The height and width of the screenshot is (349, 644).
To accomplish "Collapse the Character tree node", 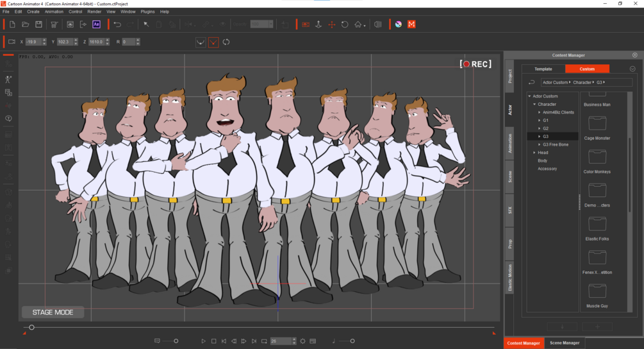I will tap(534, 105).
